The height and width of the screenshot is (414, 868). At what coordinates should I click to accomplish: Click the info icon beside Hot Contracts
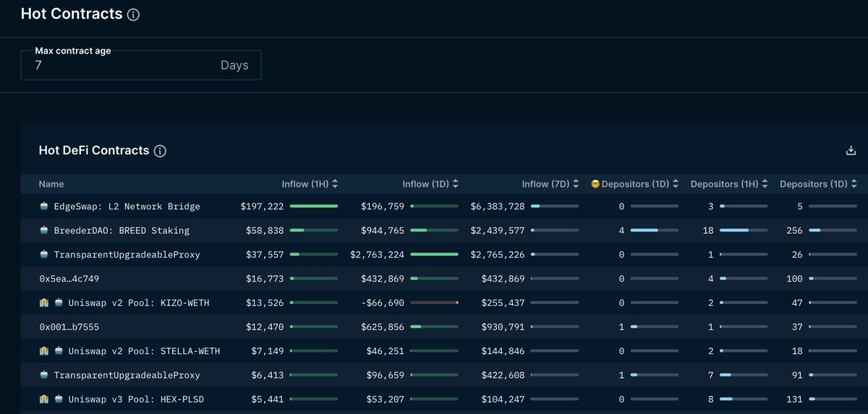coord(134,14)
